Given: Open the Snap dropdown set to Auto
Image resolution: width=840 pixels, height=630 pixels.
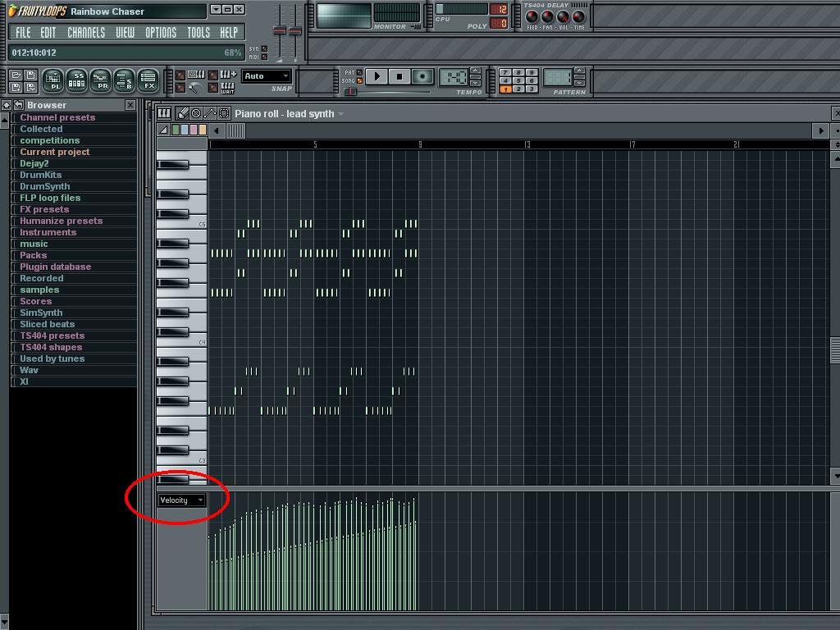Looking at the screenshot, I should [267, 76].
